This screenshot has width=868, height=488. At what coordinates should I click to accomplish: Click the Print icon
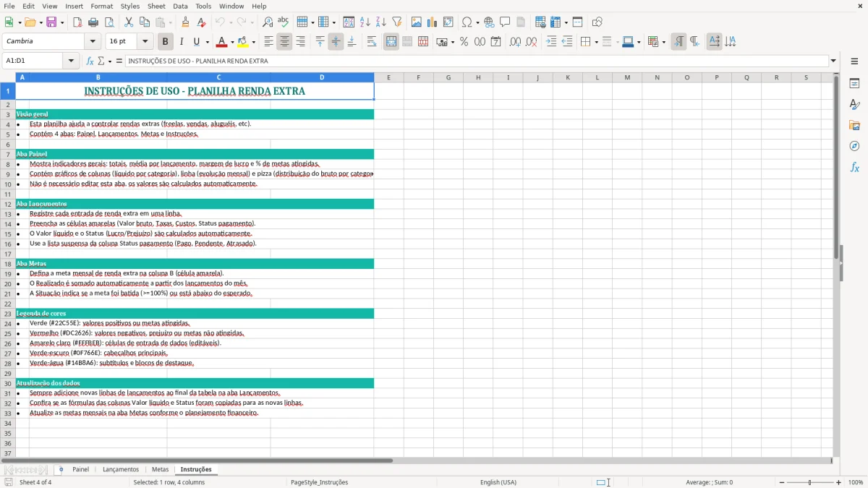click(93, 22)
